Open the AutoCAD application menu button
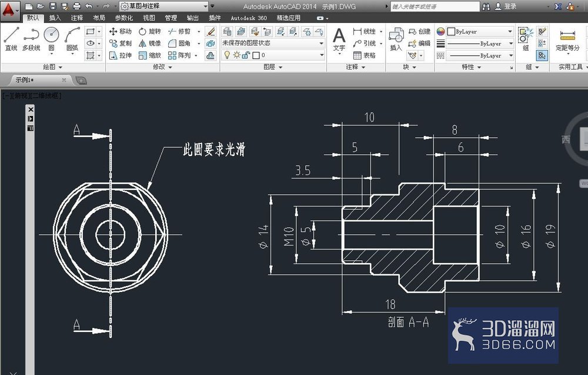588x375 pixels. pos(10,10)
